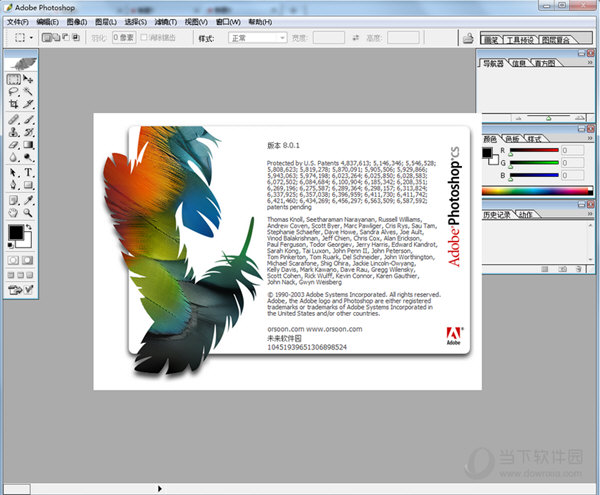The image size is (600, 495).
Task: Switch to the 信息 (Info) tab
Action: pyautogui.click(x=519, y=63)
